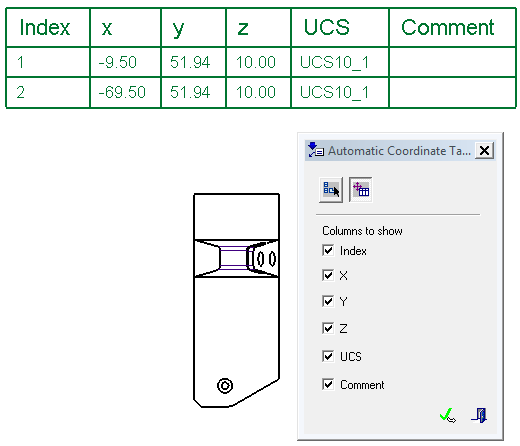This screenshot has width=520, height=446.
Task: Click the exit door icon
Action: pos(479,415)
